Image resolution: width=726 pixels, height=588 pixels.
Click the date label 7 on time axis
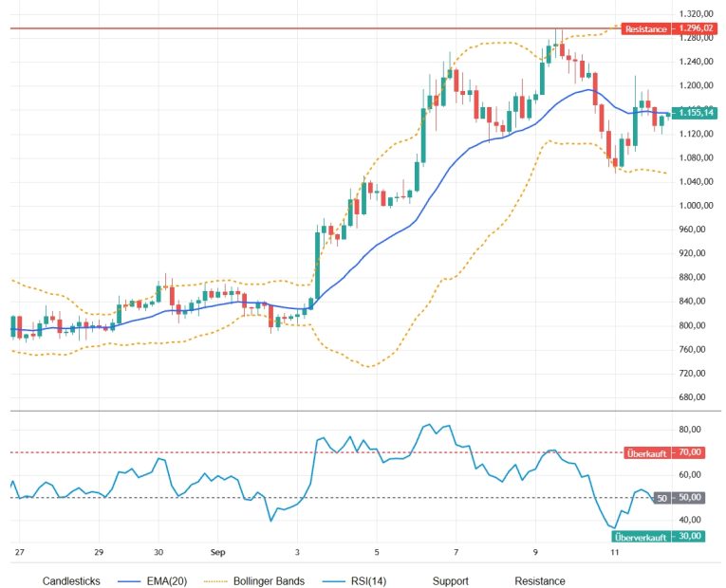(x=456, y=552)
